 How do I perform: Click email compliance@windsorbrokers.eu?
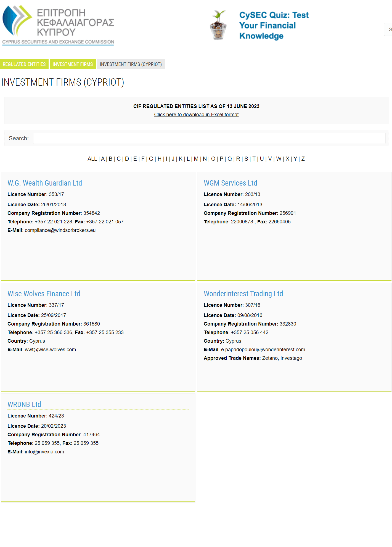60,230
